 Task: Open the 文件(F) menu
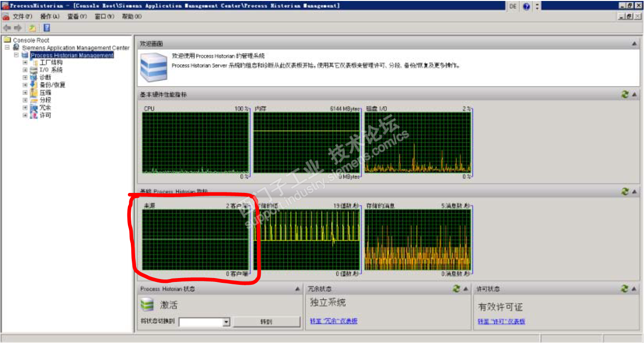coord(23,16)
